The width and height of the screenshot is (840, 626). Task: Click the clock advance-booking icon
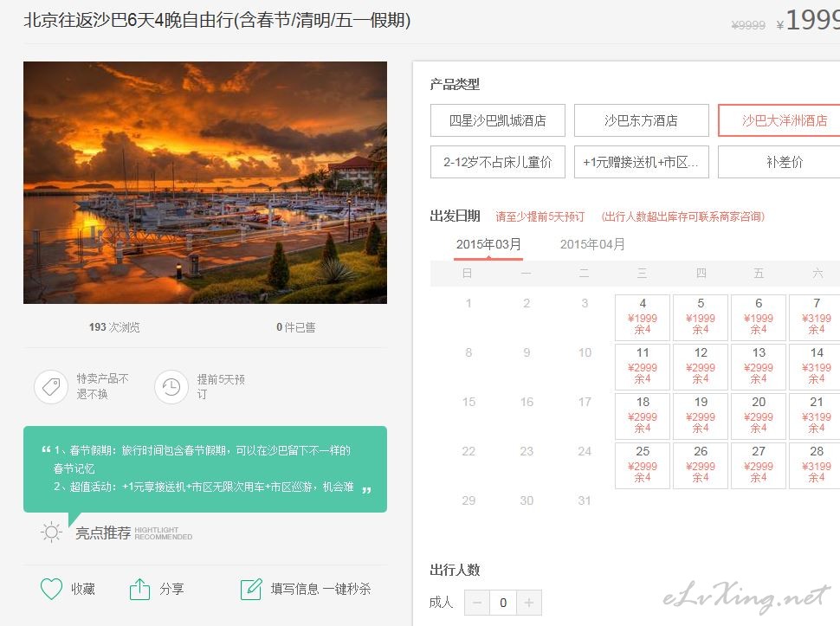pos(171,387)
